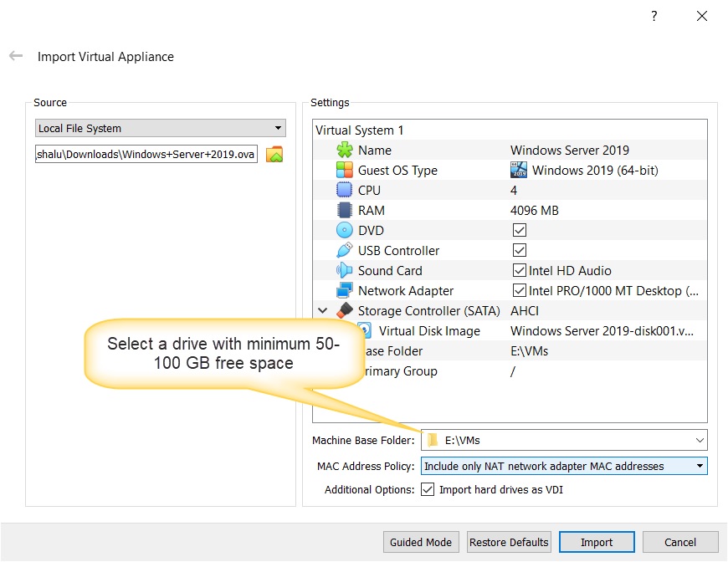The image size is (728, 562).
Task: Select the Virtual System 1 row
Action: pyautogui.click(x=510, y=130)
